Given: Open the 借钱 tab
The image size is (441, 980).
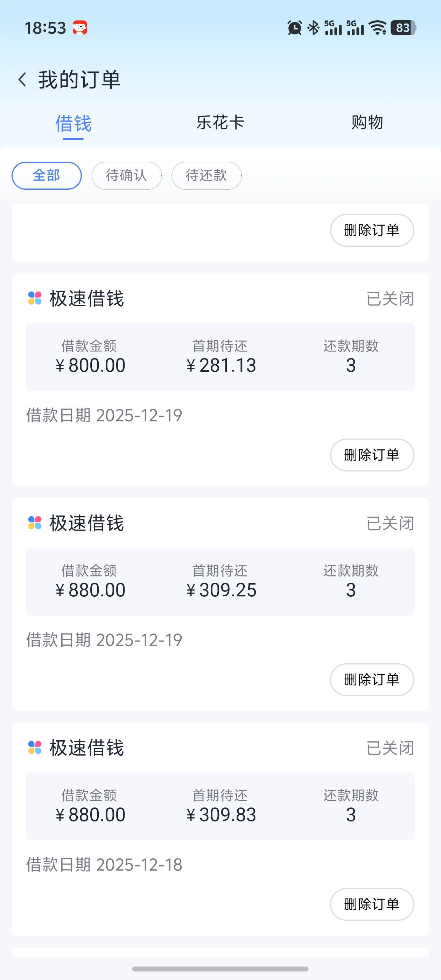Looking at the screenshot, I should point(73,123).
